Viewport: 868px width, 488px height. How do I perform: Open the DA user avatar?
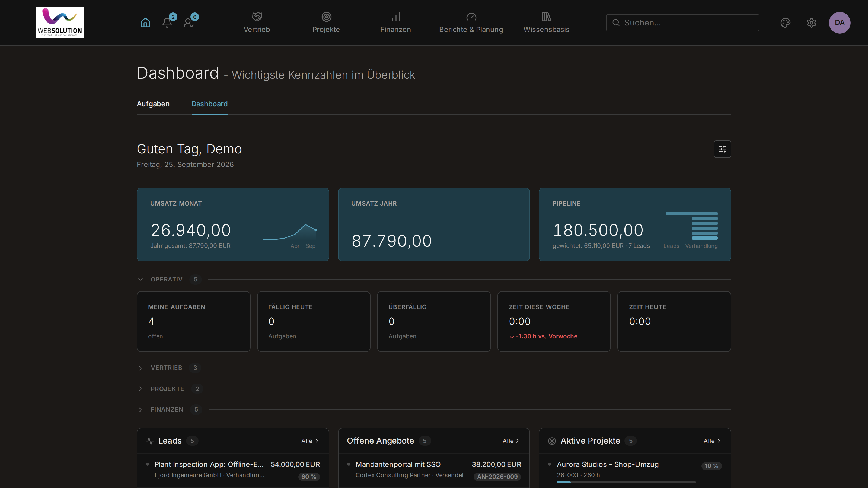pos(839,23)
